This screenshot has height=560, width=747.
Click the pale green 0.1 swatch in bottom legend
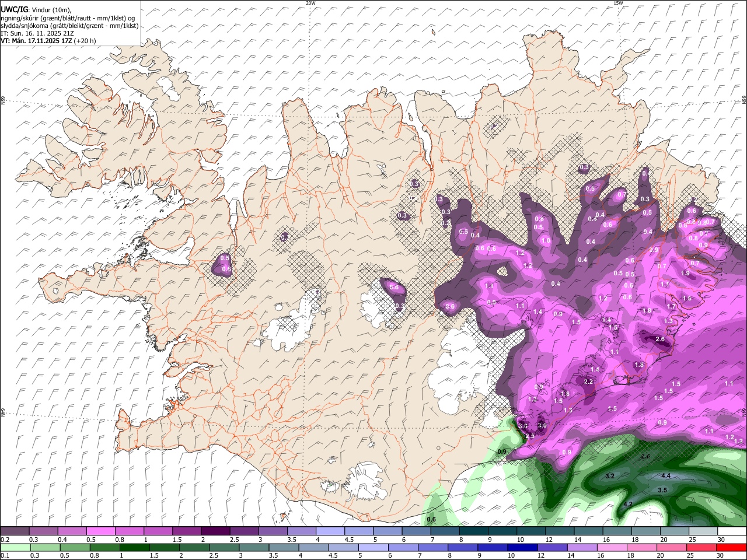pos(15,548)
